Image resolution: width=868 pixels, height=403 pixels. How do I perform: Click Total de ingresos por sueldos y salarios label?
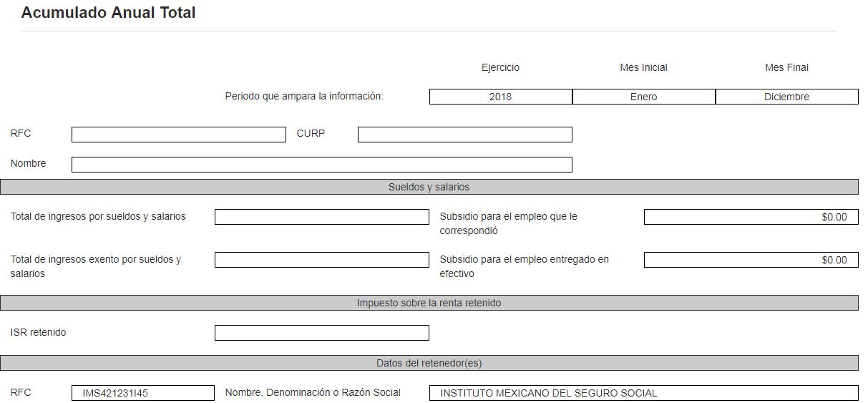(98, 216)
